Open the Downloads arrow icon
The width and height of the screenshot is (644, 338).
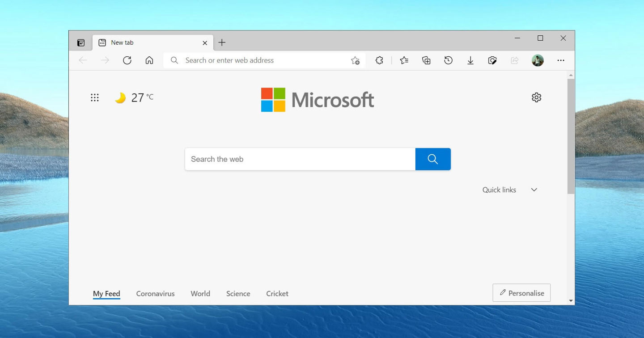click(470, 60)
